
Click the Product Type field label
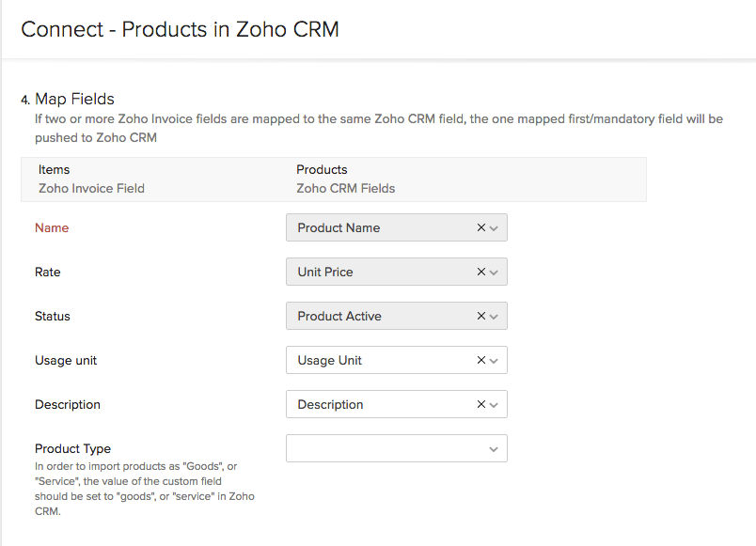[x=72, y=448]
